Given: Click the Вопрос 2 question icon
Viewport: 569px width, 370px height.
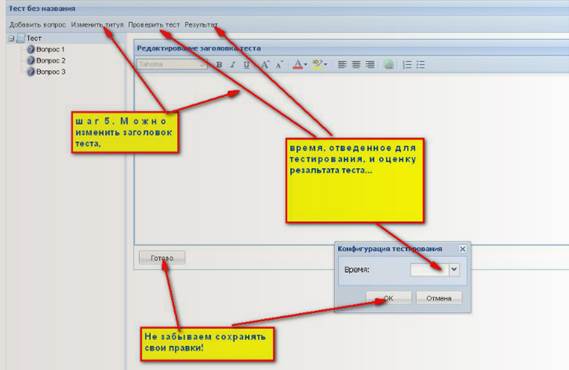Looking at the screenshot, I should tap(31, 61).
